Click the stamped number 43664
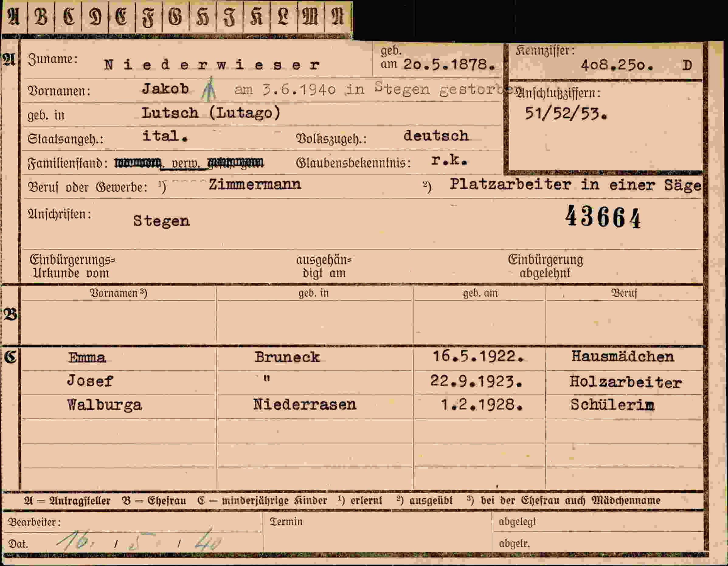728x566 pixels. 603,217
